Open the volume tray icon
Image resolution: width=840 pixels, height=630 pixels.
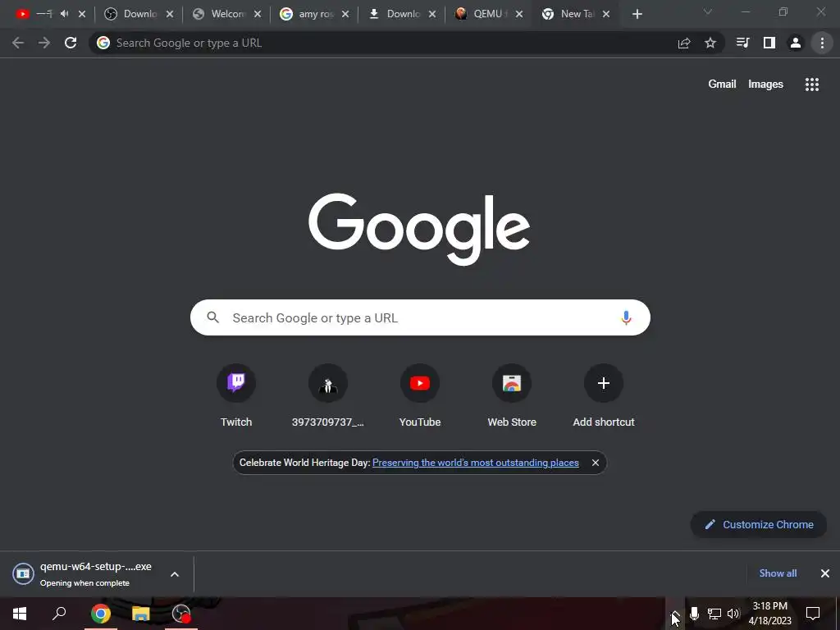[733, 614]
